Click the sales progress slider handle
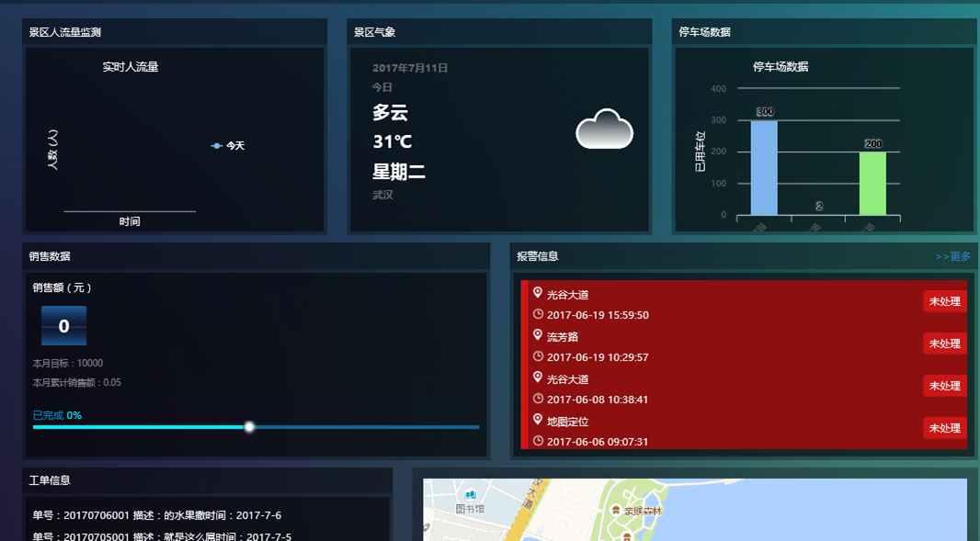This screenshot has height=541, width=980. click(x=249, y=427)
